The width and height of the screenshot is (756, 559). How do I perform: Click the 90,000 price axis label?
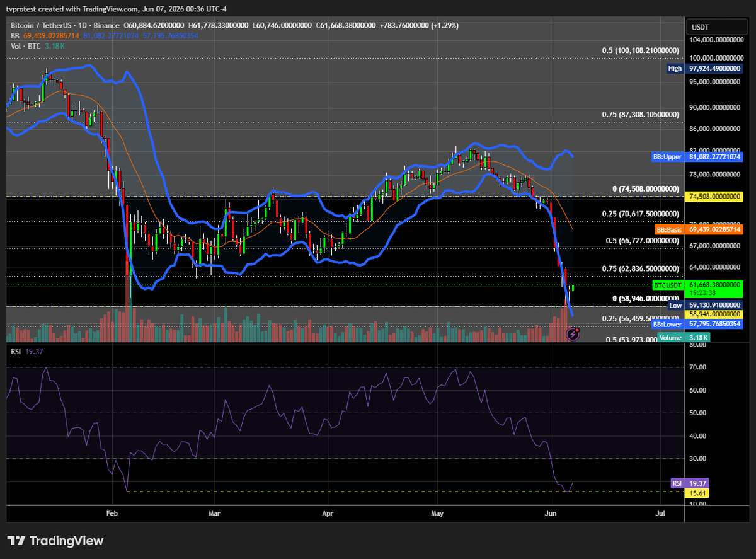[715, 107]
